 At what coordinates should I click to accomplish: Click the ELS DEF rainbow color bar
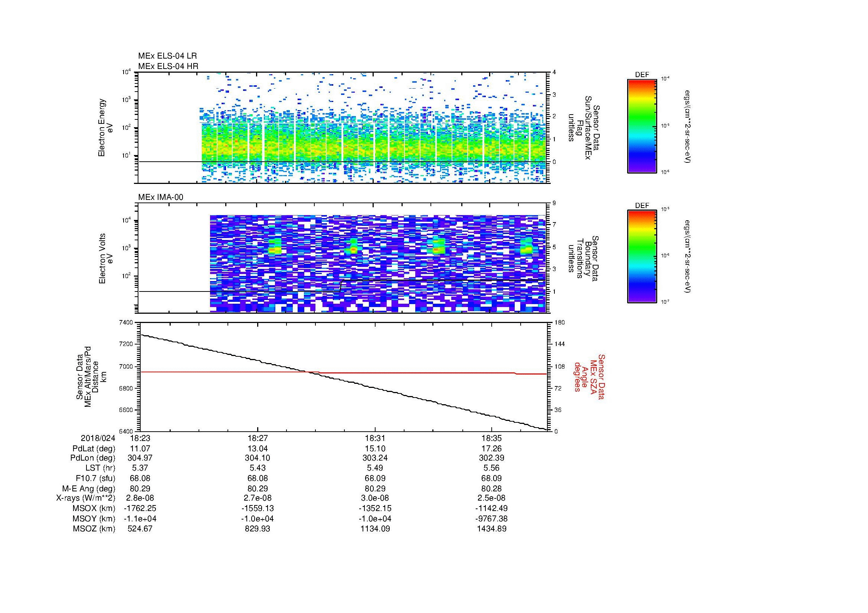(x=642, y=126)
